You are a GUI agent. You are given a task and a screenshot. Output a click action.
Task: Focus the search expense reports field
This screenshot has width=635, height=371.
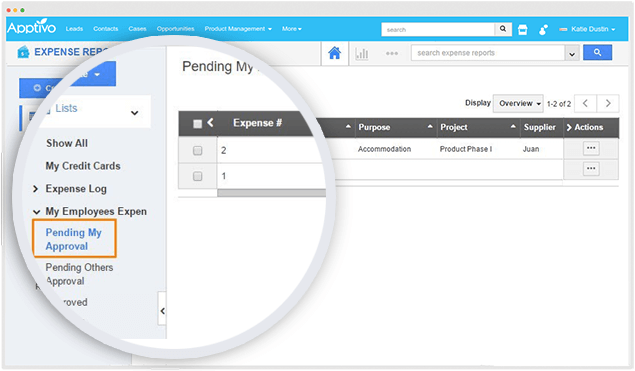tap(488, 53)
